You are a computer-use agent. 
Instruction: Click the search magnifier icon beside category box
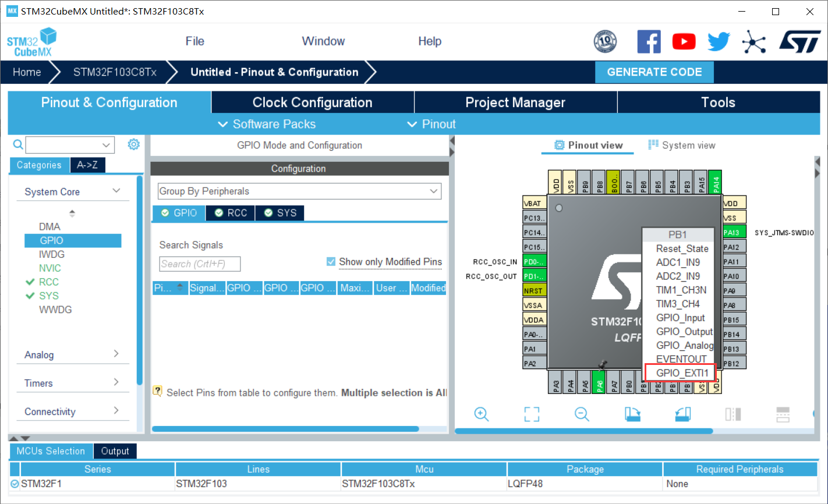18,144
